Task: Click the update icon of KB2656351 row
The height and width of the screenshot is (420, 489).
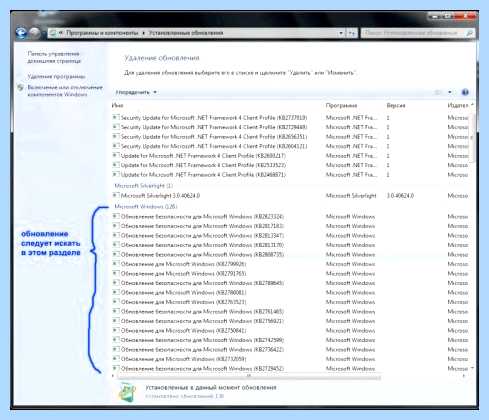Action: point(115,136)
